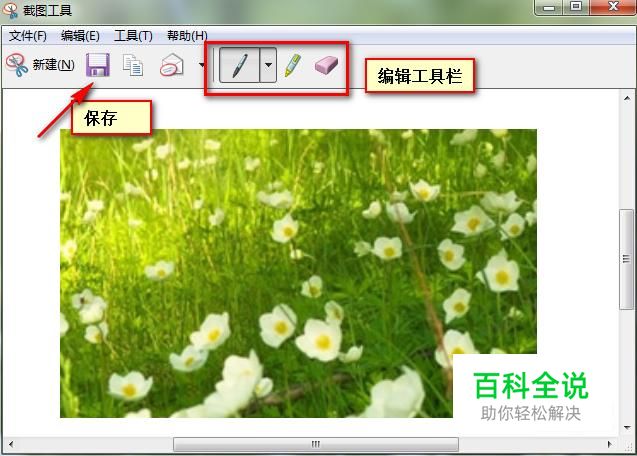This screenshot has width=637, height=456.
Task: Open the 帮助(H) menu
Action: click(x=187, y=36)
